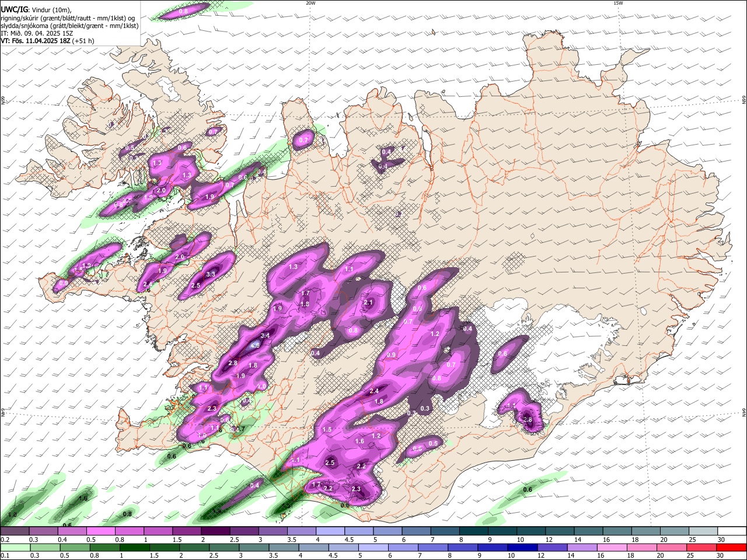Select the dark purple 2–2.5 top-row legend swatch
This screenshot has width=747, height=560.
tap(215, 531)
